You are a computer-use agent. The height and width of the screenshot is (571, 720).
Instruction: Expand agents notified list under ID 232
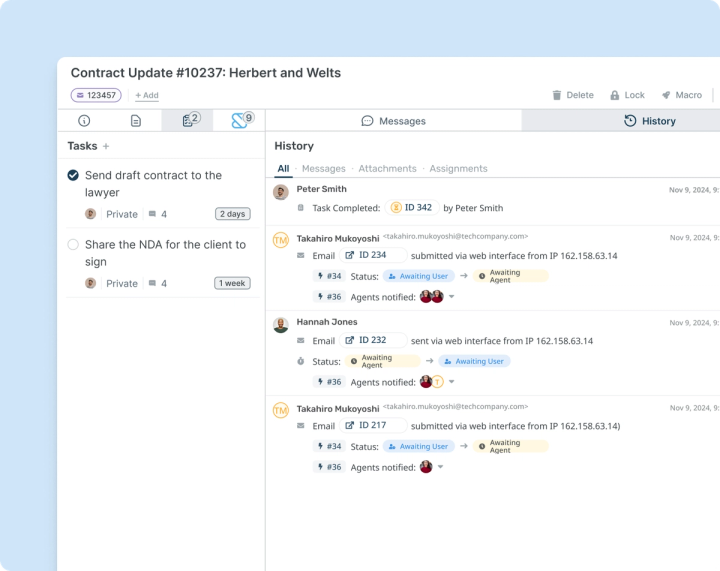tap(452, 382)
